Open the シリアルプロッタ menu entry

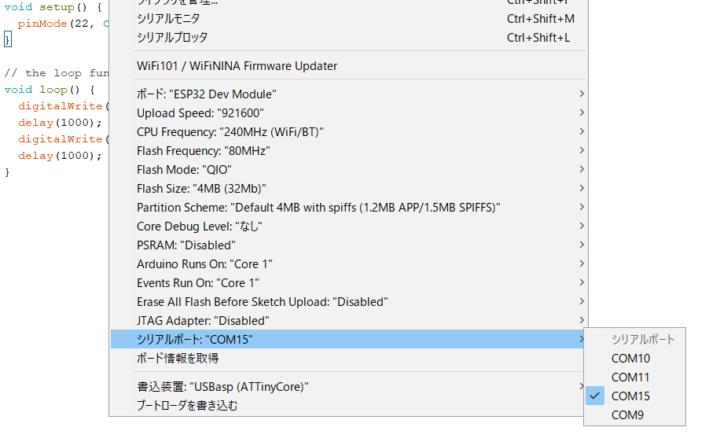coord(172,37)
